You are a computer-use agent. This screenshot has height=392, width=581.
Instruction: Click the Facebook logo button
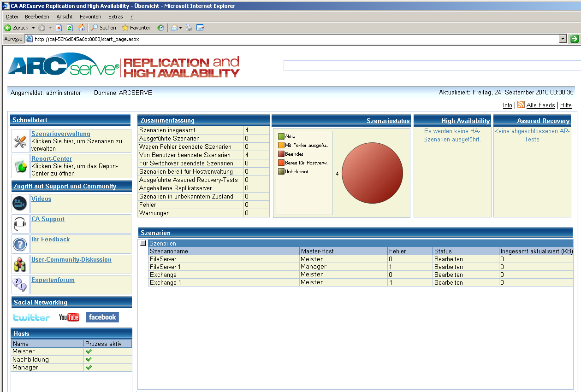[x=102, y=317]
